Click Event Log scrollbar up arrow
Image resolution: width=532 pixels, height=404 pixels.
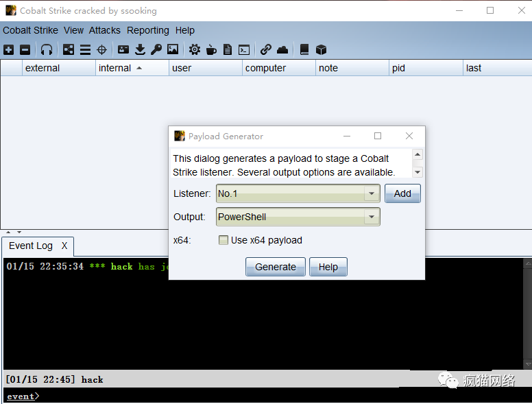pyautogui.click(x=528, y=263)
